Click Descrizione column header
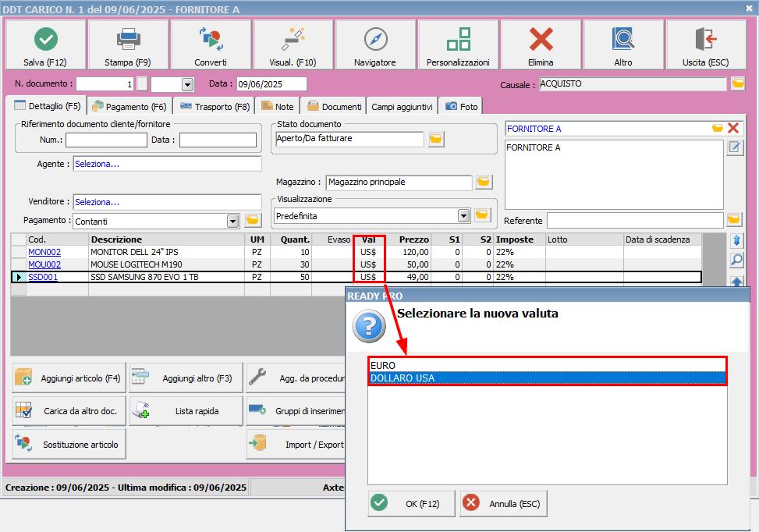 pyautogui.click(x=166, y=239)
